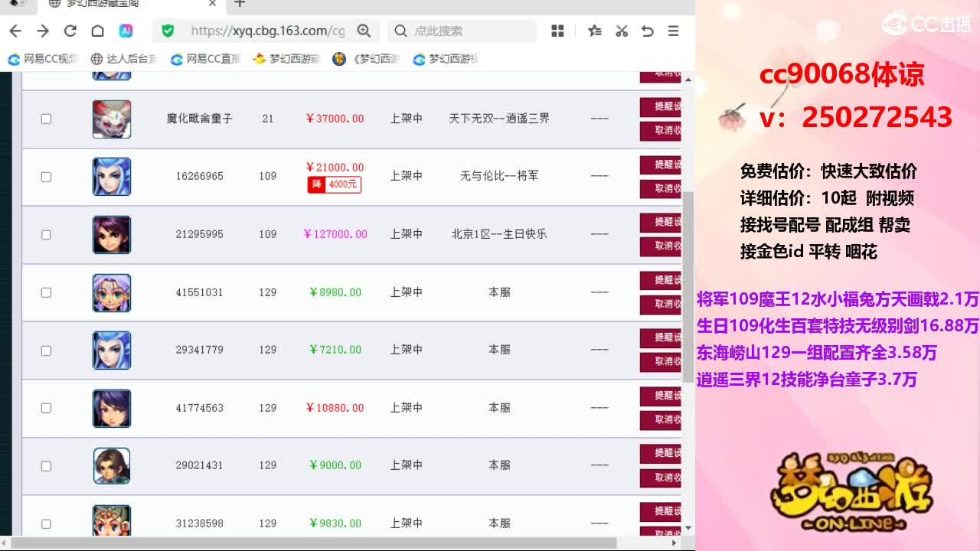Open the avatar of character 41774563
The height and width of the screenshot is (551, 980).
(112, 408)
